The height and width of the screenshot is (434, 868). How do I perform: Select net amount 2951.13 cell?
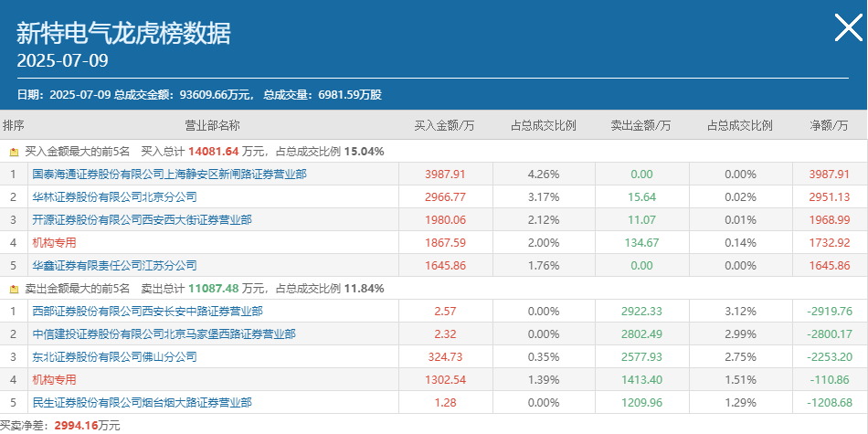pyautogui.click(x=830, y=197)
